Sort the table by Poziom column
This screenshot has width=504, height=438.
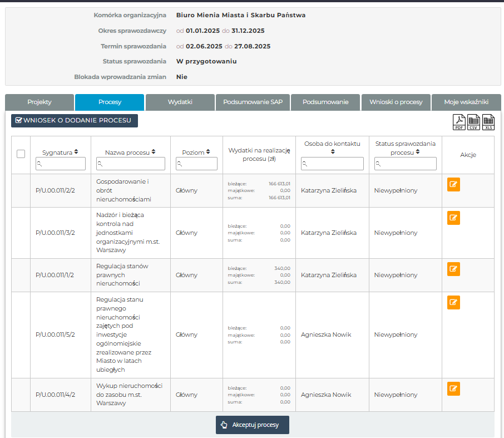point(209,152)
